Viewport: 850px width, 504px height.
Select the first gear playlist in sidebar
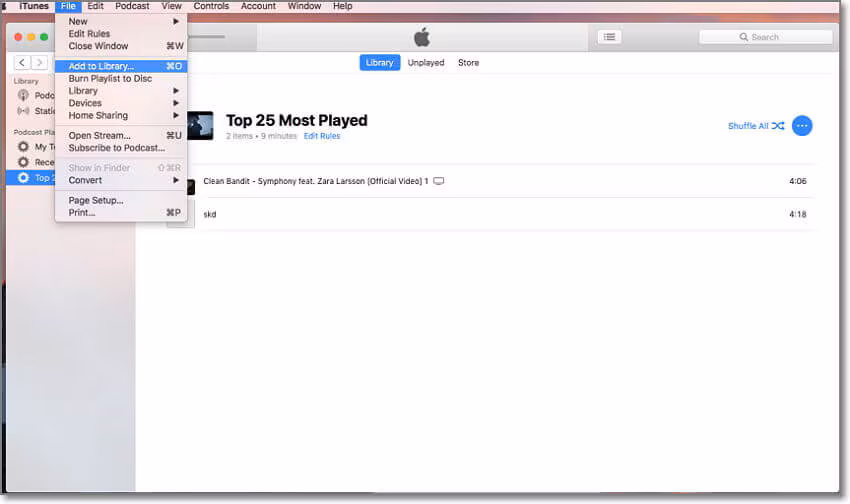pos(23,147)
